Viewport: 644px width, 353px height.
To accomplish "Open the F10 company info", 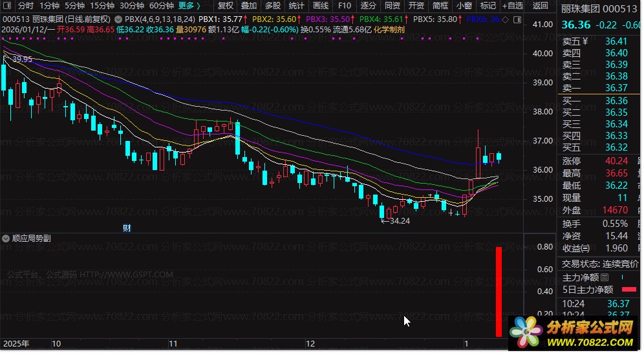I will click(344, 6).
